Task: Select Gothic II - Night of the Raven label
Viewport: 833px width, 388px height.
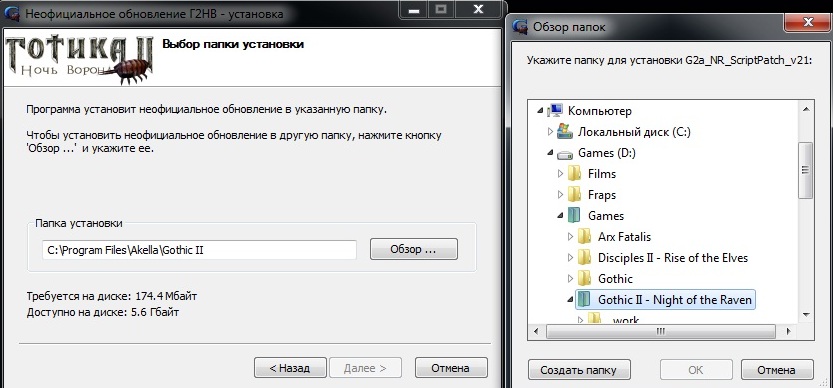Action: 675,300
